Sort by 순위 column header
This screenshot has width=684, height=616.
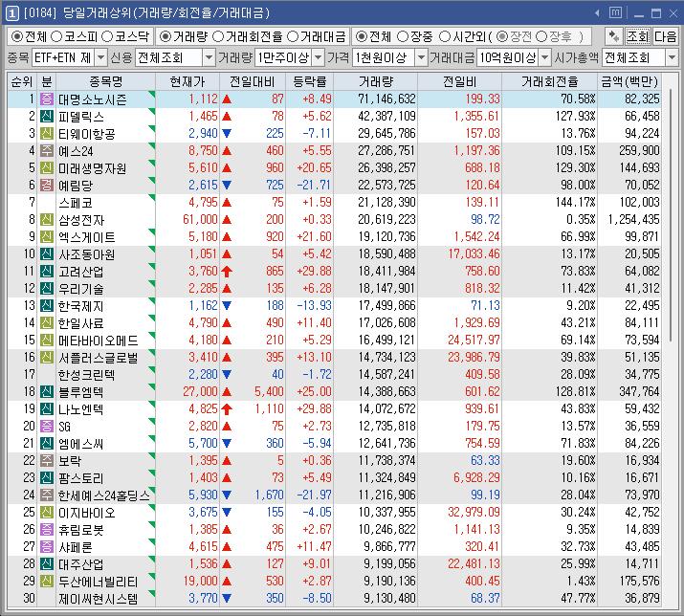coord(22,81)
